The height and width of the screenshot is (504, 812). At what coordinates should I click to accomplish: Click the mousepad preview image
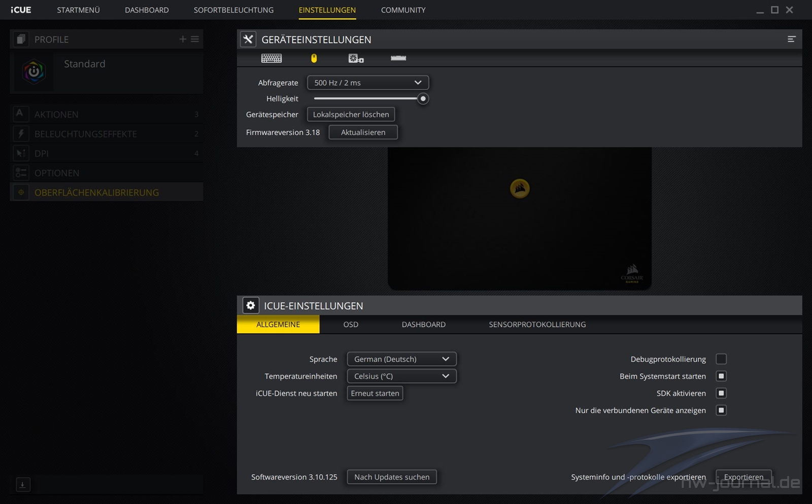click(x=520, y=219)
